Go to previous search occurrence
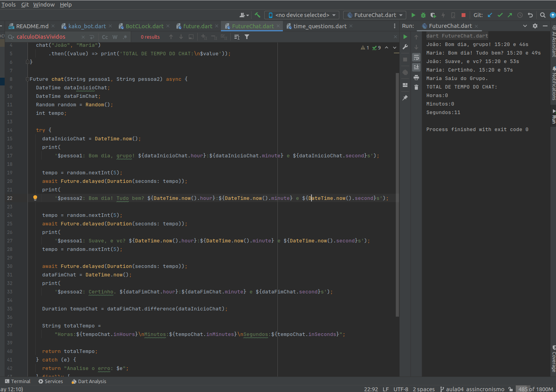Viewport: 556px width, 392px height. (x=171, y=37)
